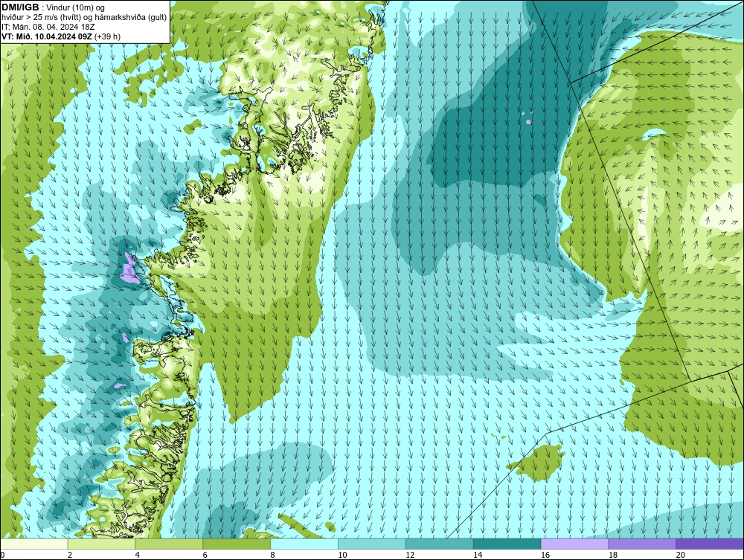Click the 'IT: Mán. 08. 04. 2024 18Z' line

(48, 27)
